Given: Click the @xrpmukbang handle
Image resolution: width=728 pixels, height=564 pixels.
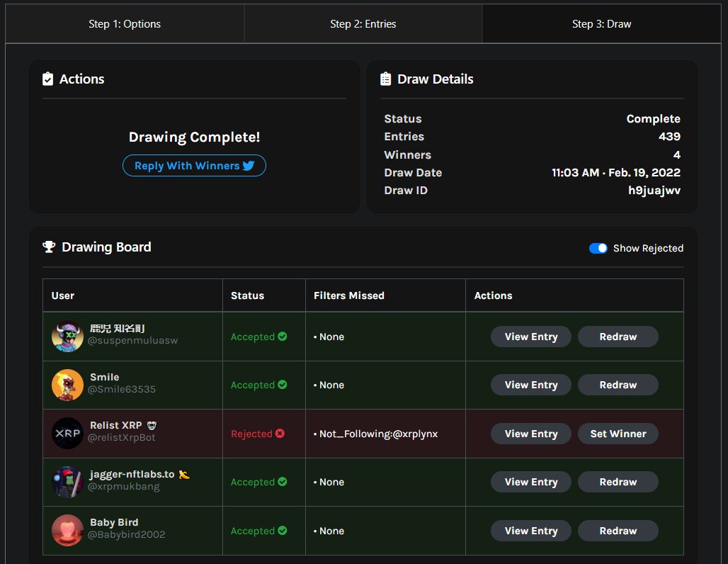Looking at the screenshot, I should 123,487.
